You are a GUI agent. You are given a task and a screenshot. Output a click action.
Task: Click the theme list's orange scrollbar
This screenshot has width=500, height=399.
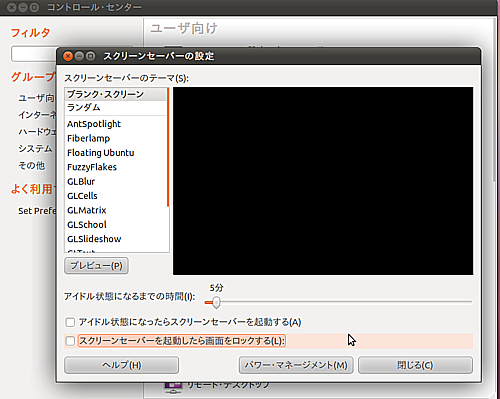click(x=168, y=147)
